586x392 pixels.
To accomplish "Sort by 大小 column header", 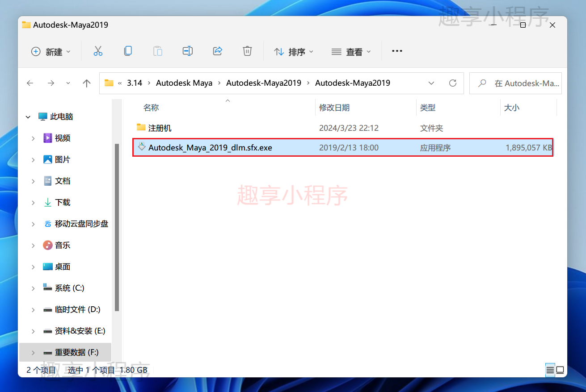I will click(x=512, y=108).
